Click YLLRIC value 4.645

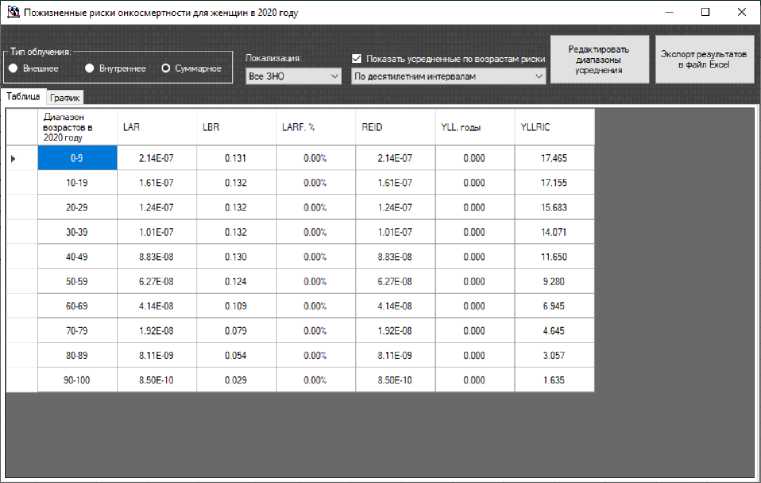coord(555,331)
